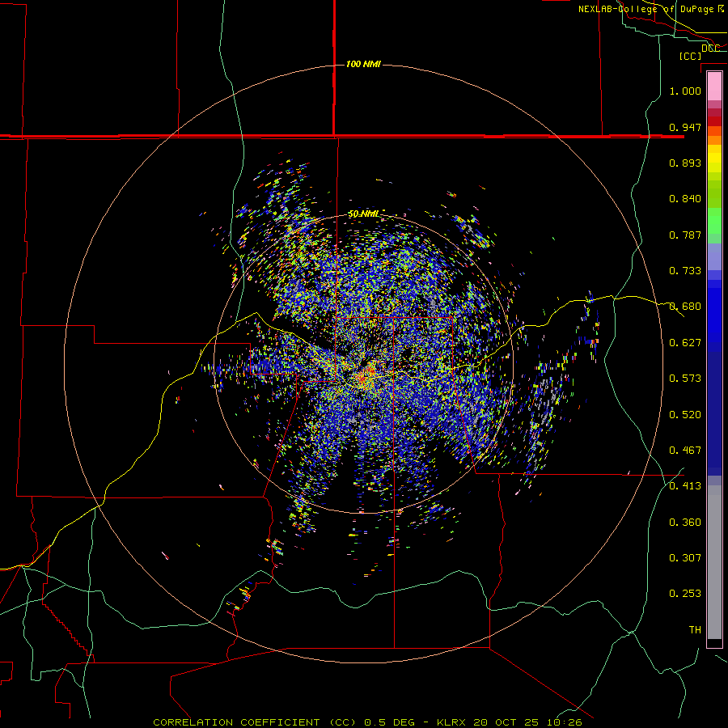
Task: Click the 0.680 legend value
Action: coord(685,307)
